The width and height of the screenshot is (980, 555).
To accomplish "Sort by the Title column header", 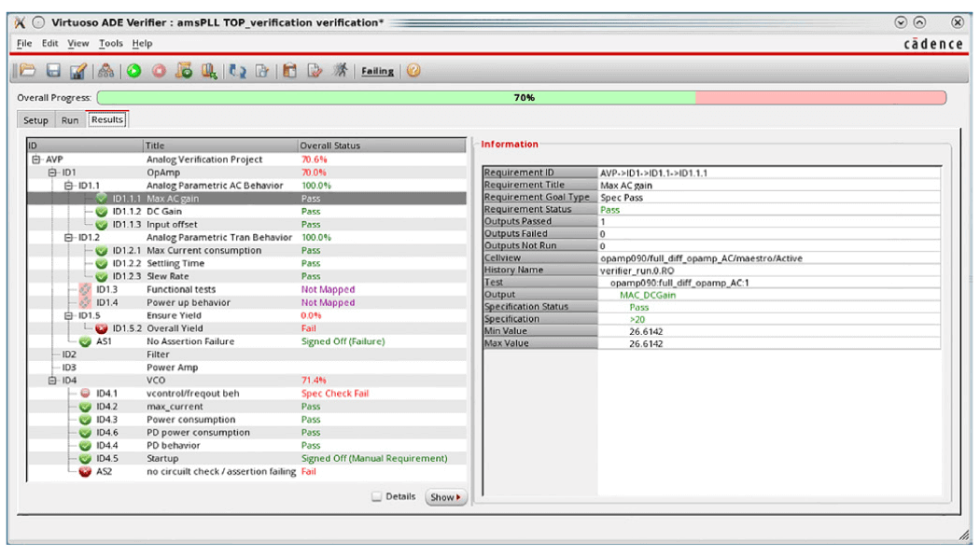I will click(220, 146).
